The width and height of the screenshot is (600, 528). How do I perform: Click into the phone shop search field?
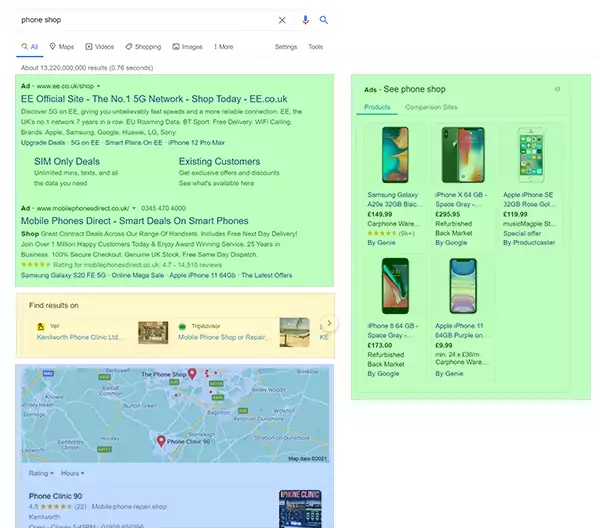(145, 20)
